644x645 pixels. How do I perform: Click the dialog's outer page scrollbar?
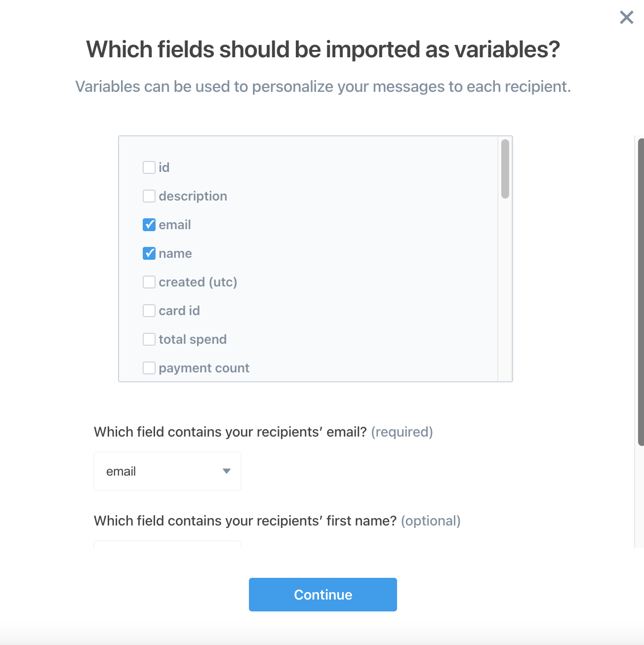641,291
